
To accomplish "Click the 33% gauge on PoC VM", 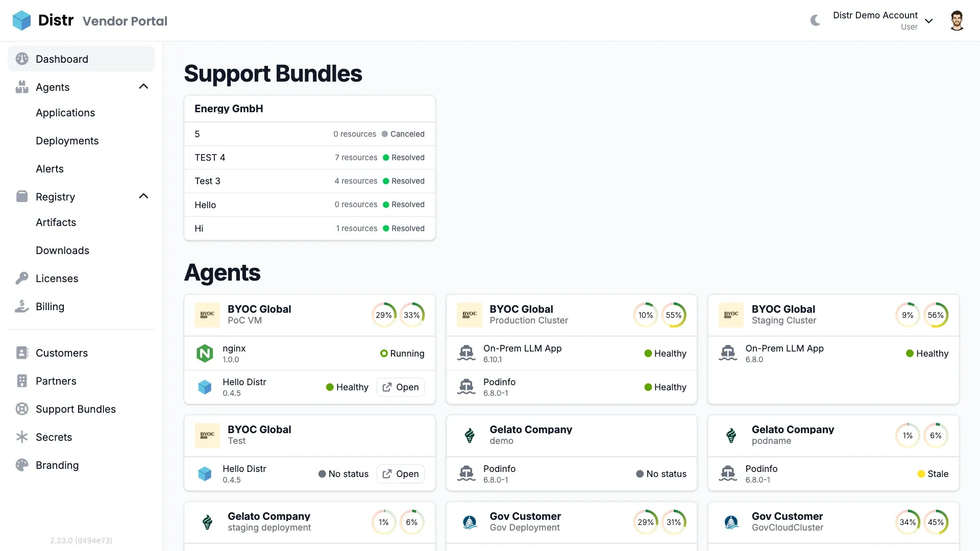I will [412, 315].
